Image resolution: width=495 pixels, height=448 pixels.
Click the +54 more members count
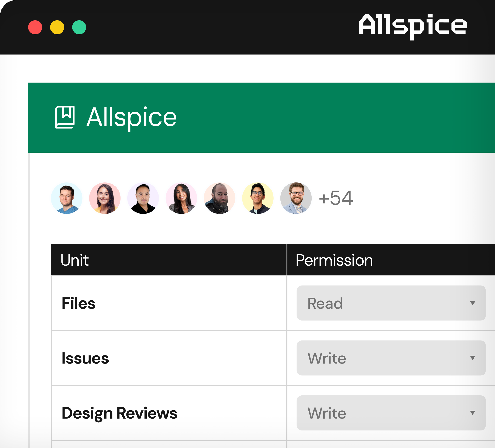[336, 198]
